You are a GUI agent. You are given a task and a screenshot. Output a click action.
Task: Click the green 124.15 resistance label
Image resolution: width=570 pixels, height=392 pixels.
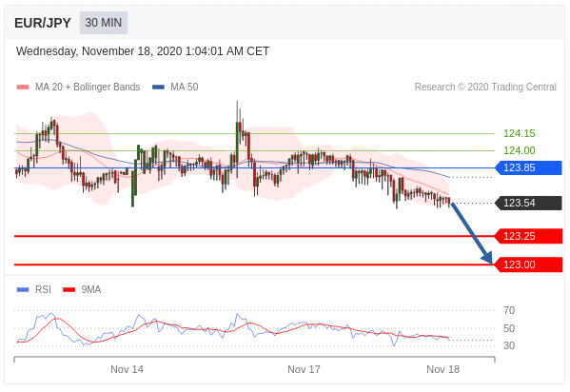520,133
